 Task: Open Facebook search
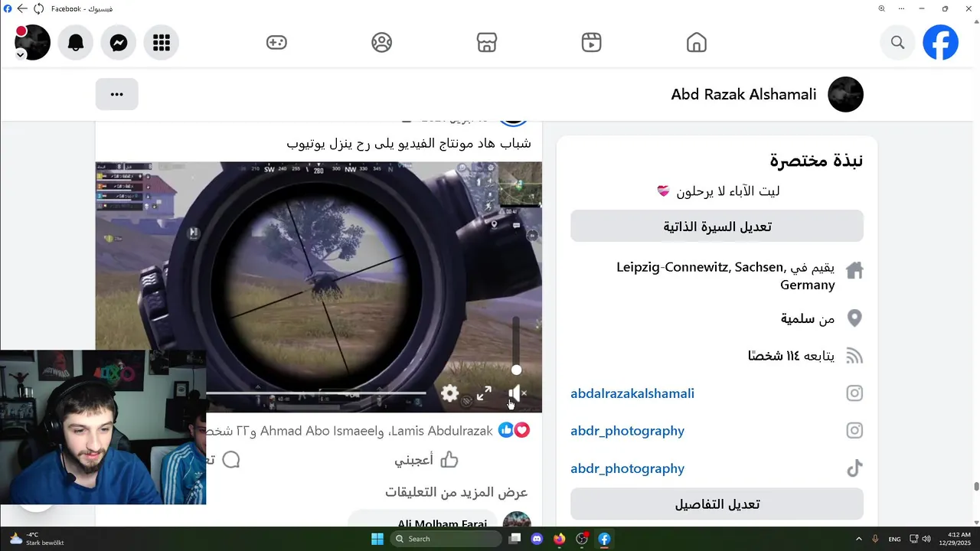pos(898,43)
